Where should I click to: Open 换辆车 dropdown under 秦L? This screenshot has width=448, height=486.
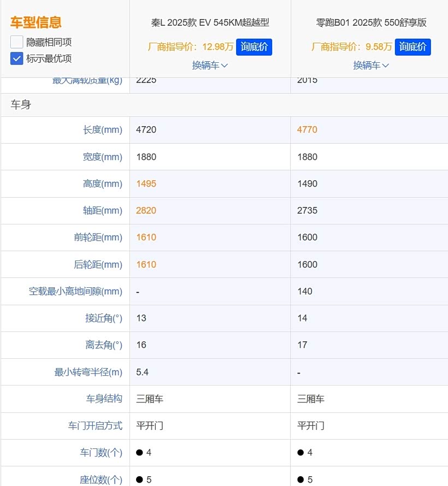pos(210,66)
